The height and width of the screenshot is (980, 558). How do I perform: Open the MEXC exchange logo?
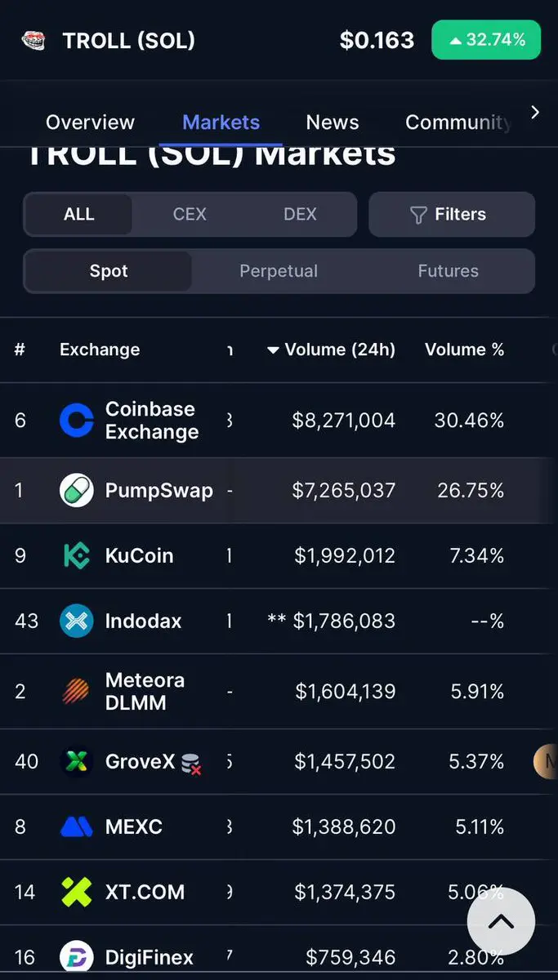point(77,827)
